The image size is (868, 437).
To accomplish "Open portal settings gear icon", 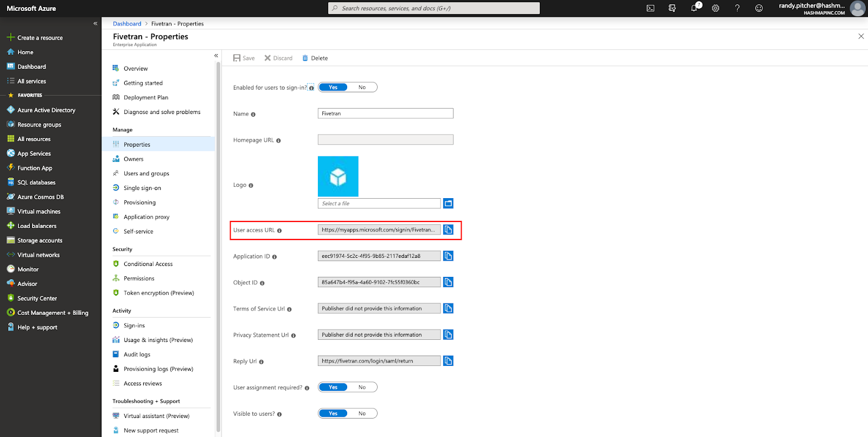I will point(716,8).
